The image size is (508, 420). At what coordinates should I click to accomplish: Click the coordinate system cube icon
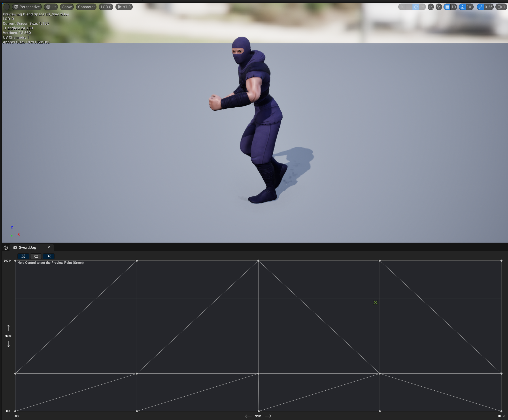(431, 7)
